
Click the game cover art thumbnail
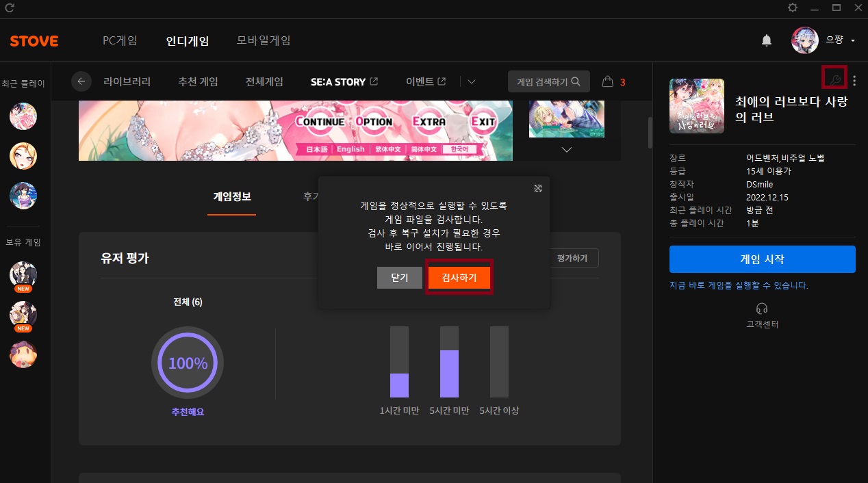[697, 105]
